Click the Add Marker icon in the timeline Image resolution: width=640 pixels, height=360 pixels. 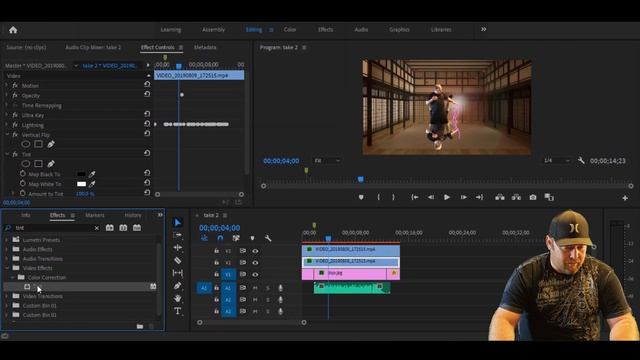click(252, 238)
